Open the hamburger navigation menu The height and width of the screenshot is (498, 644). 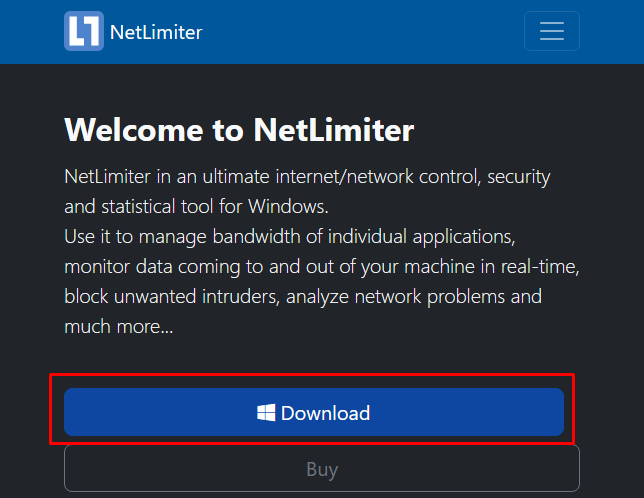552,31
